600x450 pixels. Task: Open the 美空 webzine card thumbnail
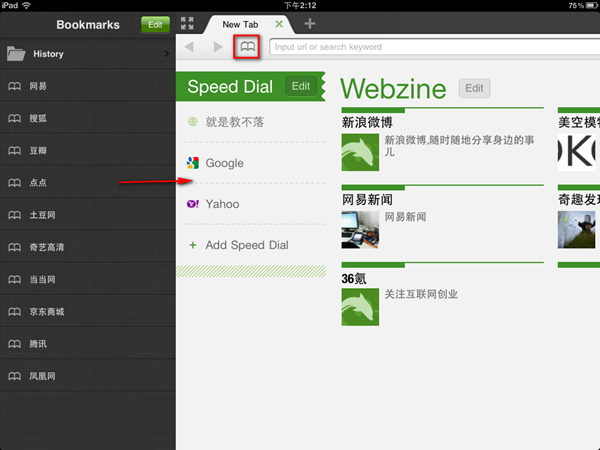tap(577, 152)
